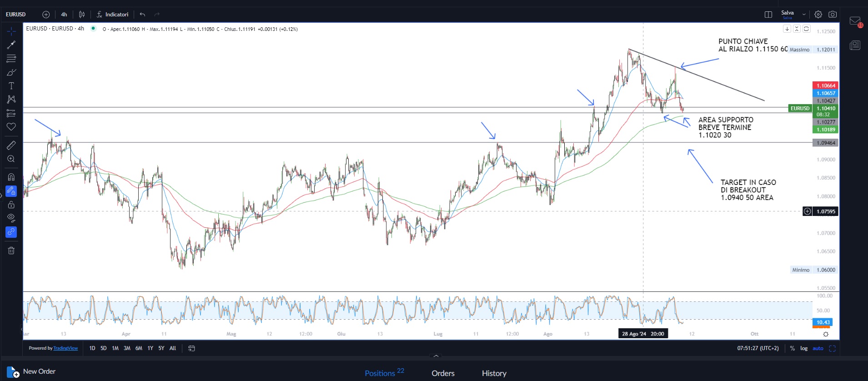Select the trend line drawing tool
868x381 pixels.
(11, 45)
